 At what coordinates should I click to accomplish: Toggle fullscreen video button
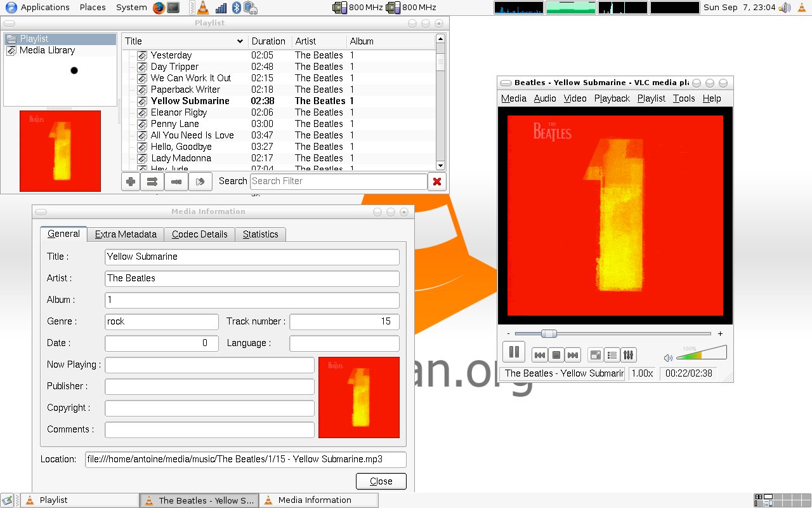595,356
